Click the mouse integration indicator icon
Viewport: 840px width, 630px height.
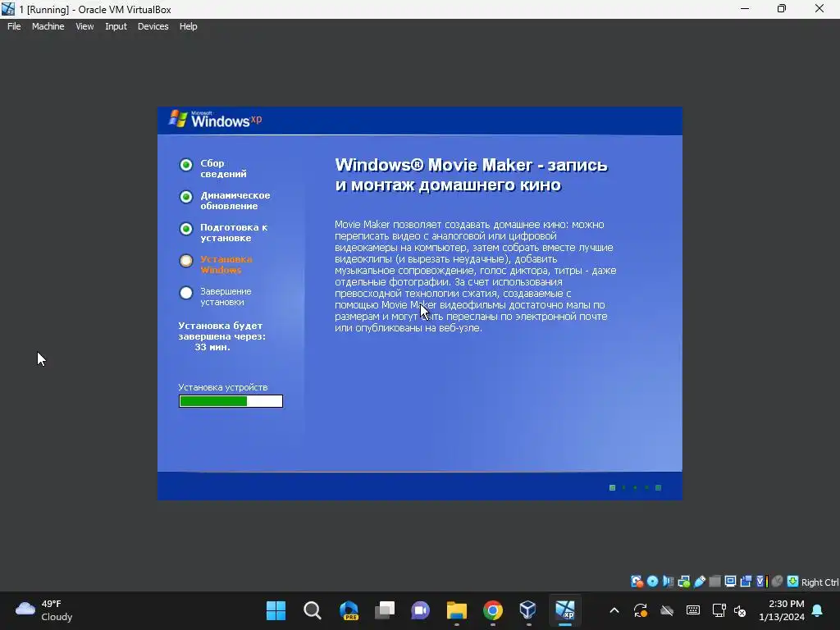pos(778,582)
